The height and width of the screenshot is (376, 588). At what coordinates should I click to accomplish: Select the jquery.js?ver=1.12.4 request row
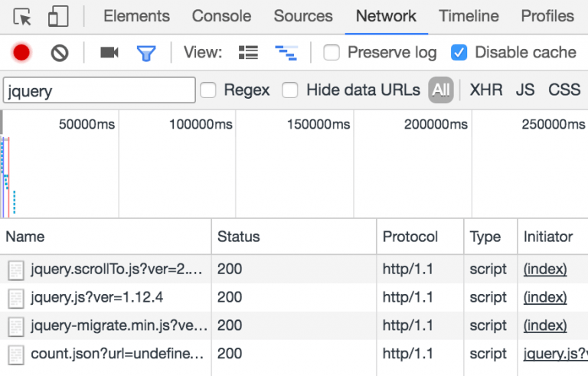(96, 297)
